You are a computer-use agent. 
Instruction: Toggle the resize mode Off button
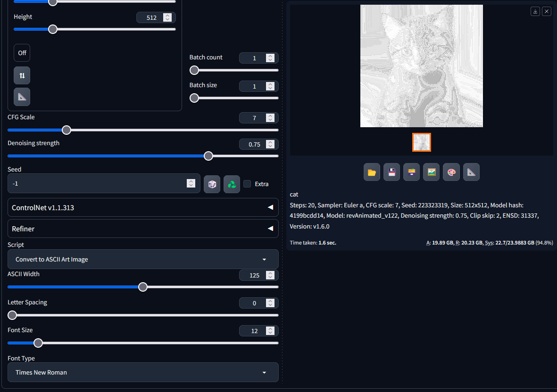pyautogui.click(x=22, y=53)
